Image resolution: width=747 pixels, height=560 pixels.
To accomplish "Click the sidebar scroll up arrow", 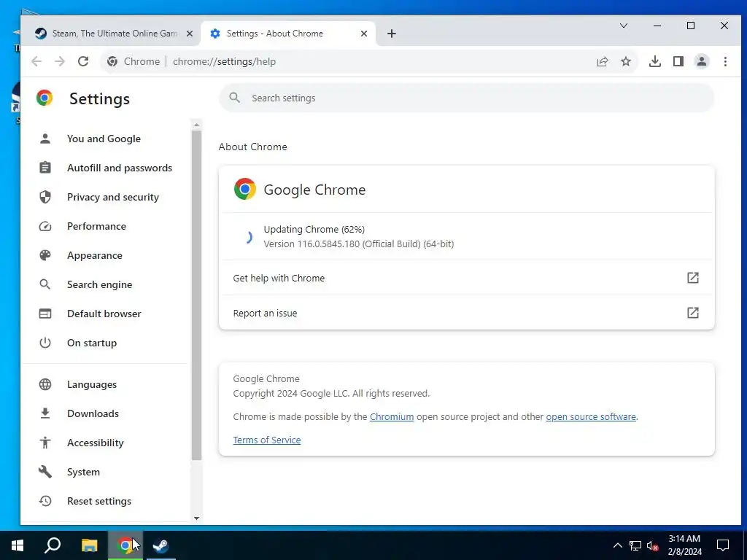I will pos(196,125).
